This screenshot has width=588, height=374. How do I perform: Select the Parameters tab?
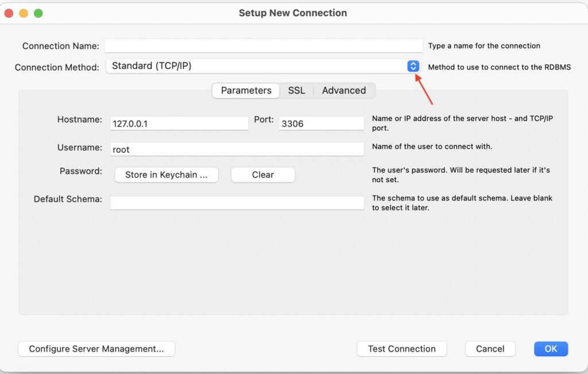[245, 90]
